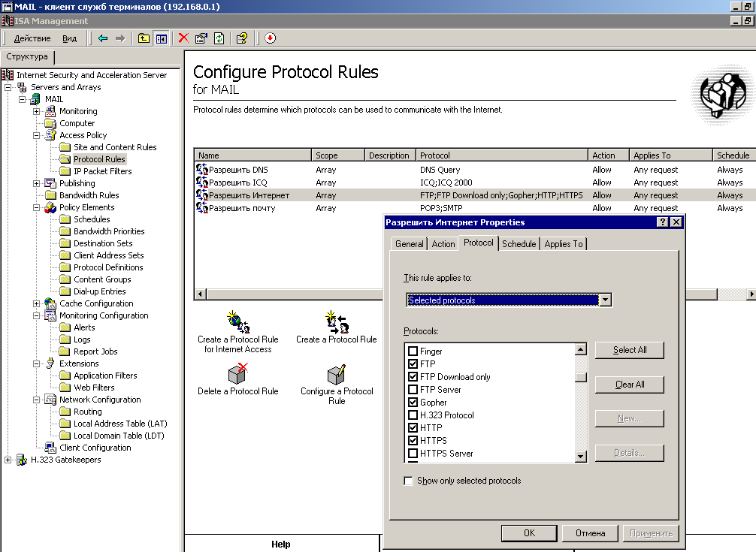
Task: Check the Finger protocol checkbox
Action: (413, 351)
